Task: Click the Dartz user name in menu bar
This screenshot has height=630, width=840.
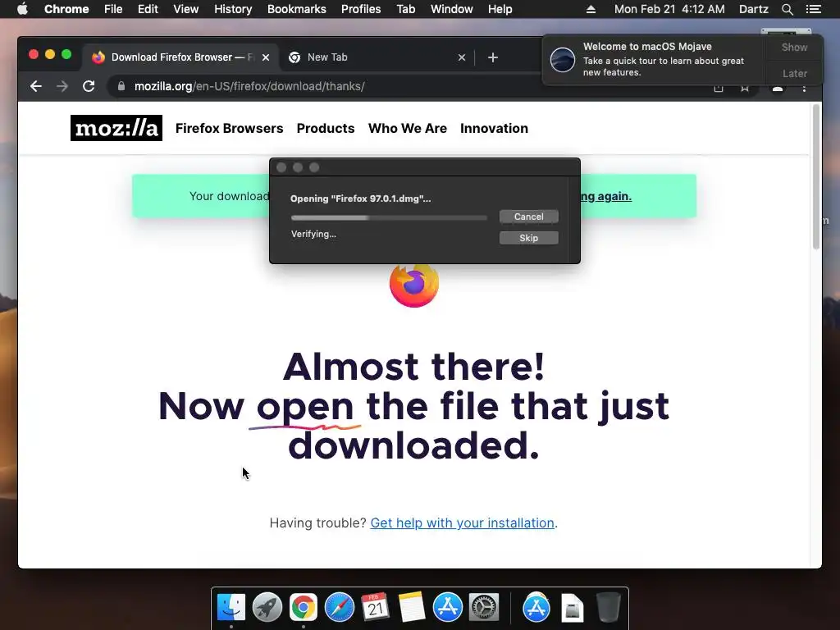Action: pos(753,9)
